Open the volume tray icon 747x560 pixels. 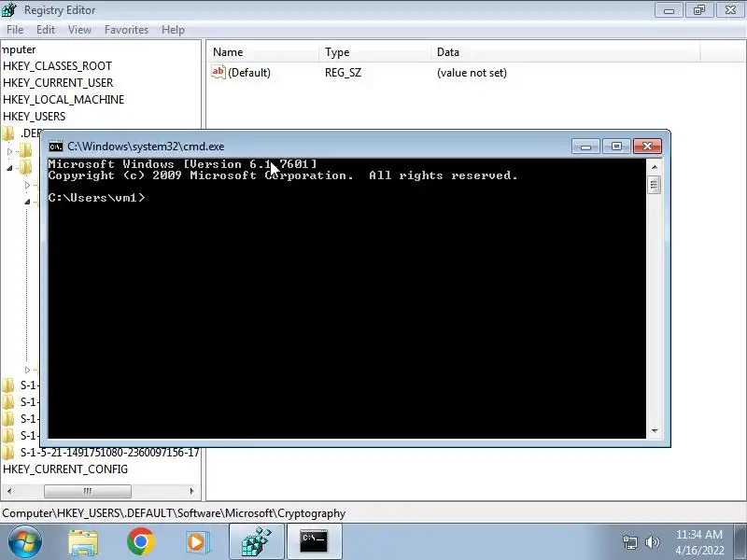click(x=652, y=542)
